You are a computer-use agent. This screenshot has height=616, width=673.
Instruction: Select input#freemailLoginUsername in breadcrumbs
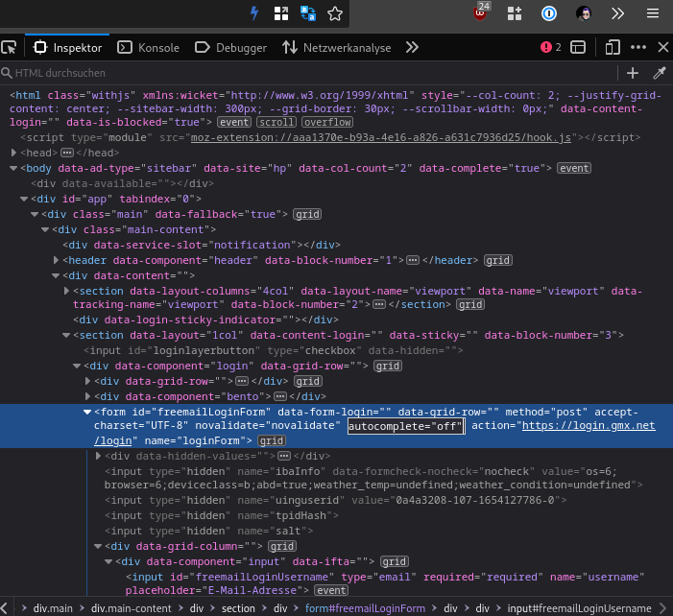(x=579, y=608)
